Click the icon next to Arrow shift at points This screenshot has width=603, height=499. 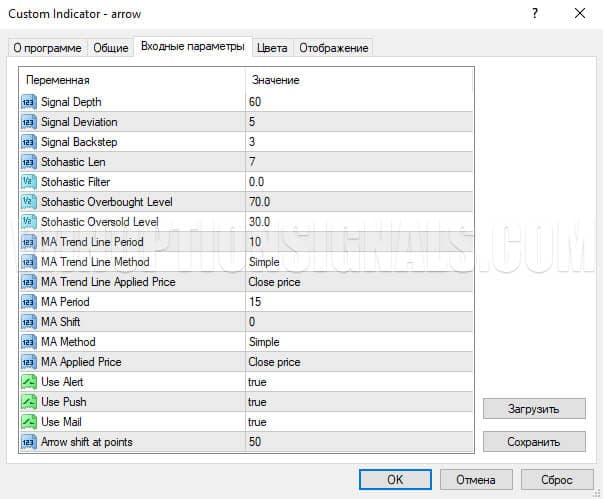pos(28,442)
